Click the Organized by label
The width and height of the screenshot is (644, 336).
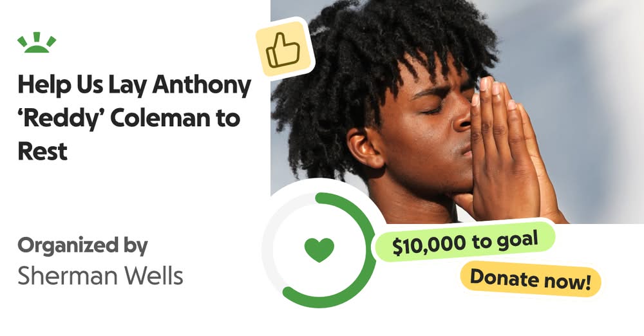point(82,246)
